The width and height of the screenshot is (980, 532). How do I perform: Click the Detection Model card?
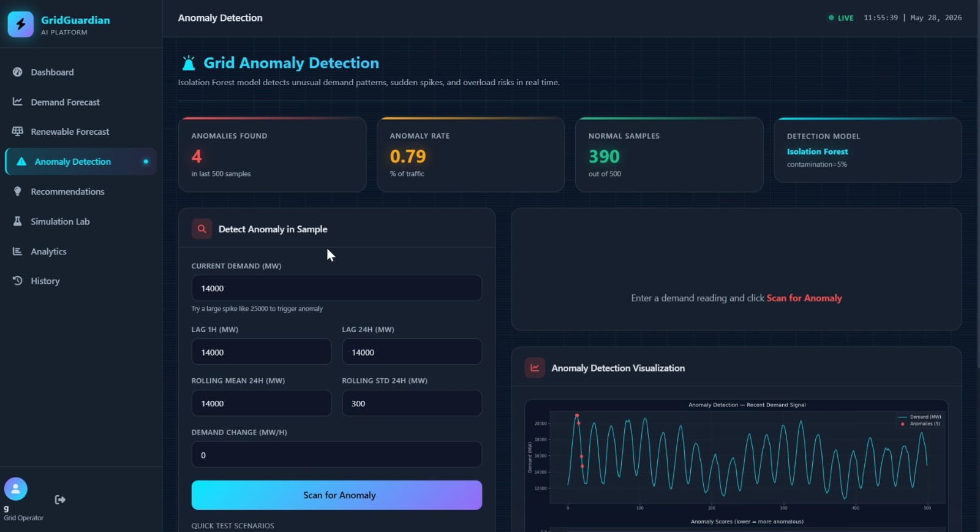(868, 150)
